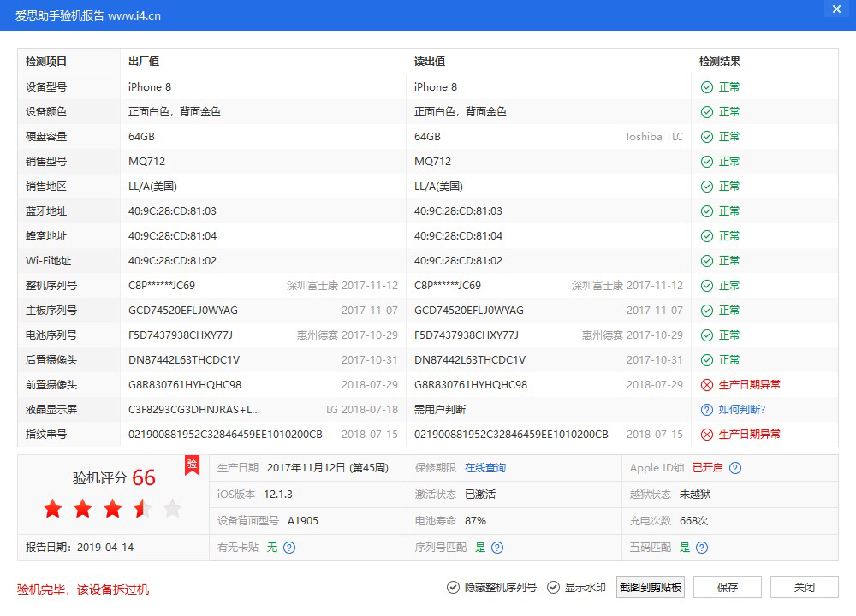Toggle the 显示水印 checkbox
Viewport: 856px width, 616px height.
tap(554, 588)
